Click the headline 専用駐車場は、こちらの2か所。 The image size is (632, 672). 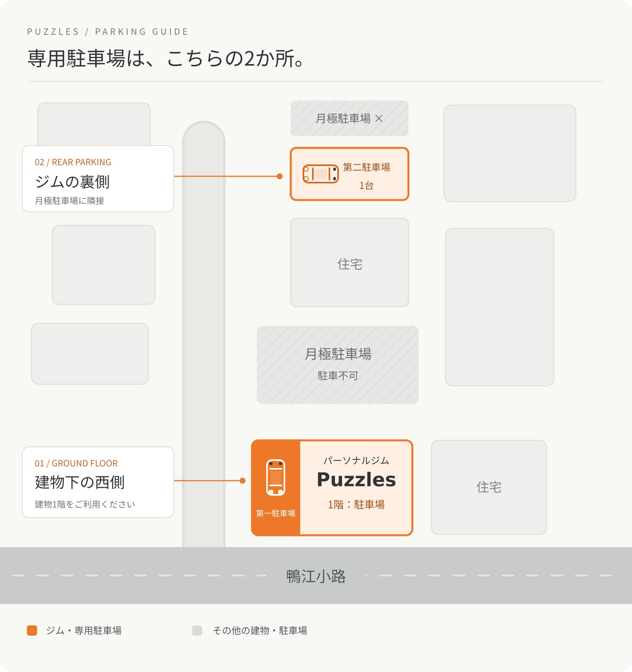(166, 59)
